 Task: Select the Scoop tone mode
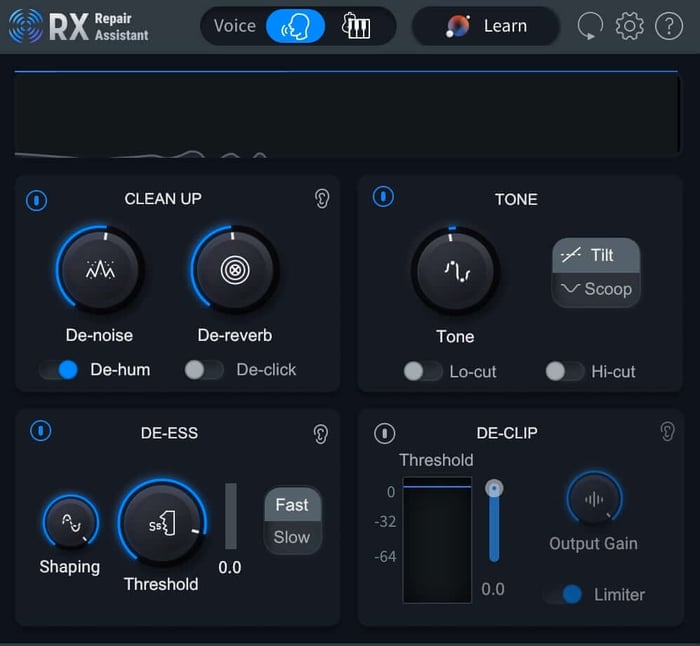click(x=596, y=289)
